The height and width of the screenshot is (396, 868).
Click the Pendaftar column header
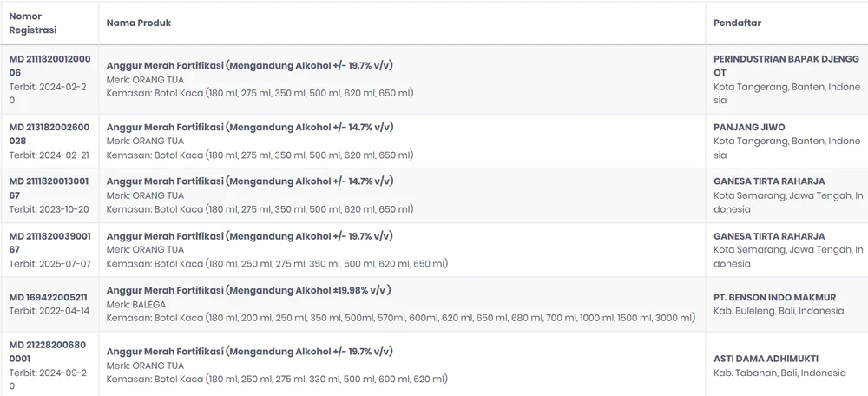tap(737, 23)
